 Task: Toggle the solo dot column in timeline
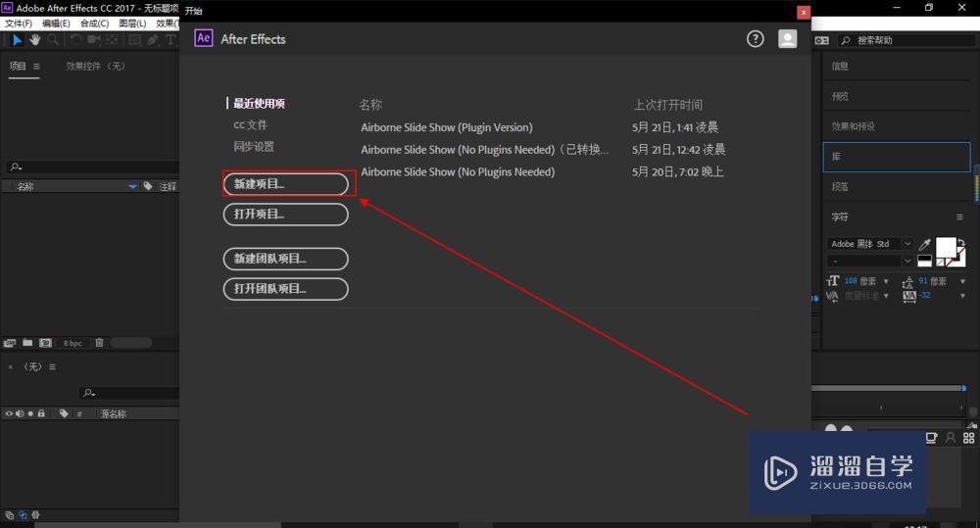coord(30,413)
